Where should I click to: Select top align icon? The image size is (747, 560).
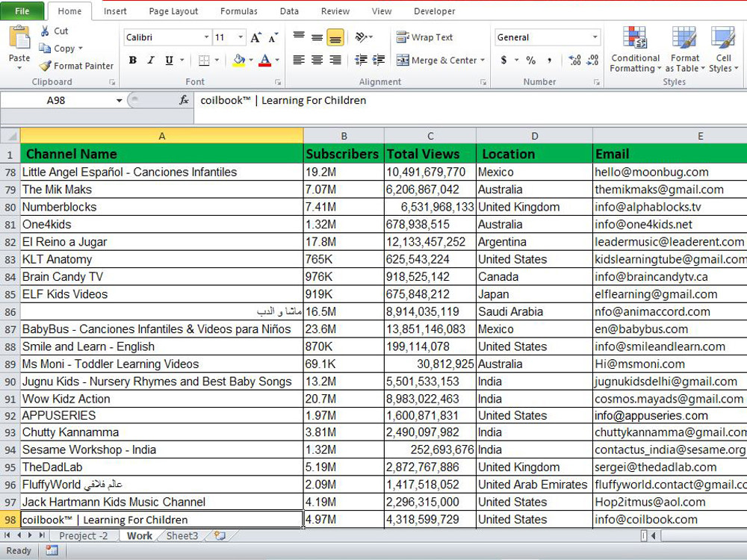pyautogui.click(x=299, y=37)
